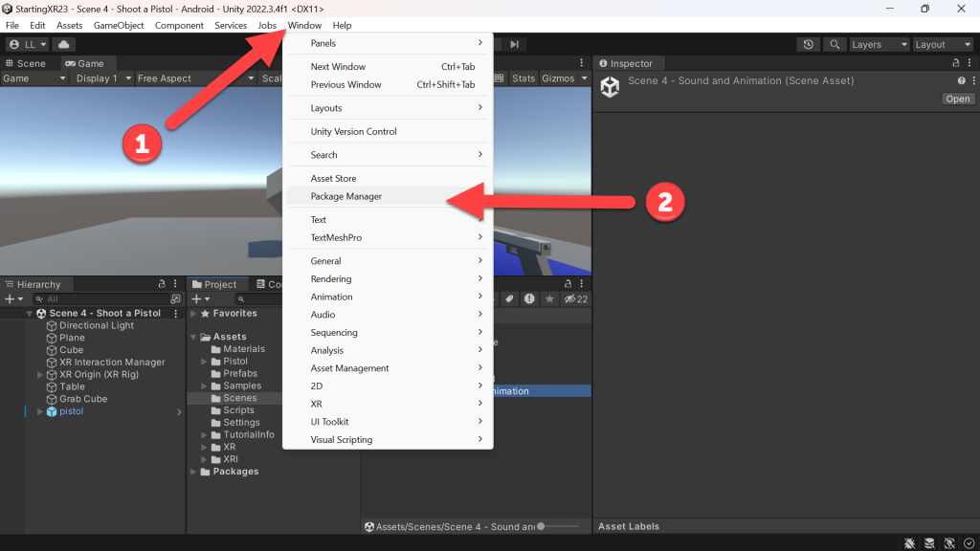Screen dimensions: 980x551
Task: Toggle Gizmos in the Game view
Action: [x=558, y=78]
